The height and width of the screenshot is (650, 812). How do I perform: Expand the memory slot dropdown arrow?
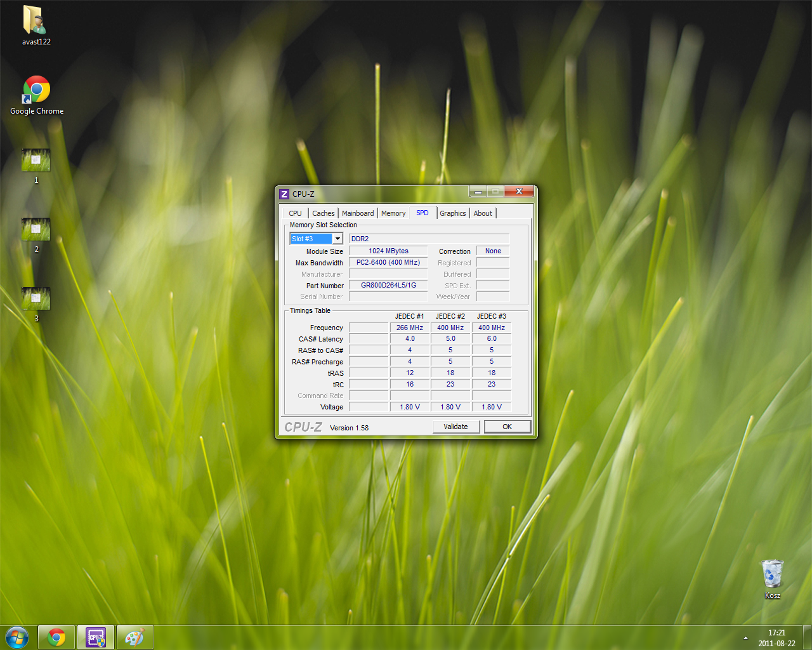tap(337, 239)
